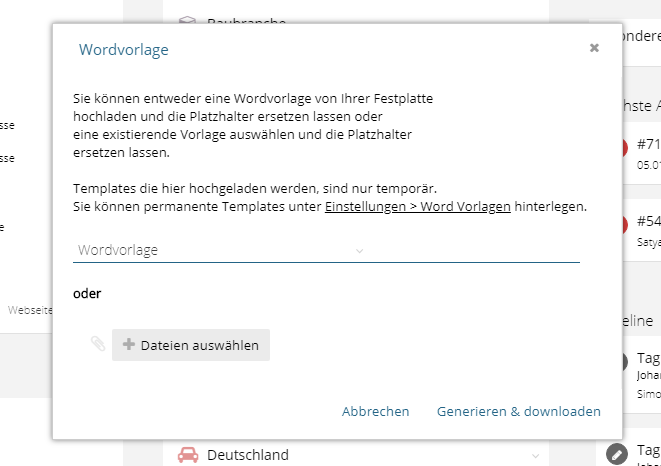Expand the Wordvorlage dropdown chevron arrow
Image resolution: width=661 pixels, height=466 pixels.
(x=359, y=251)
